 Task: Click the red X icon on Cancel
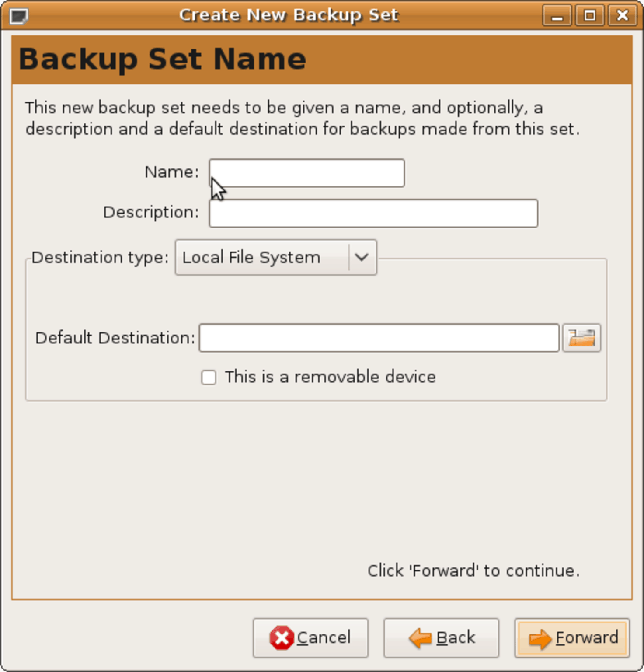click(x=282, y=637)
